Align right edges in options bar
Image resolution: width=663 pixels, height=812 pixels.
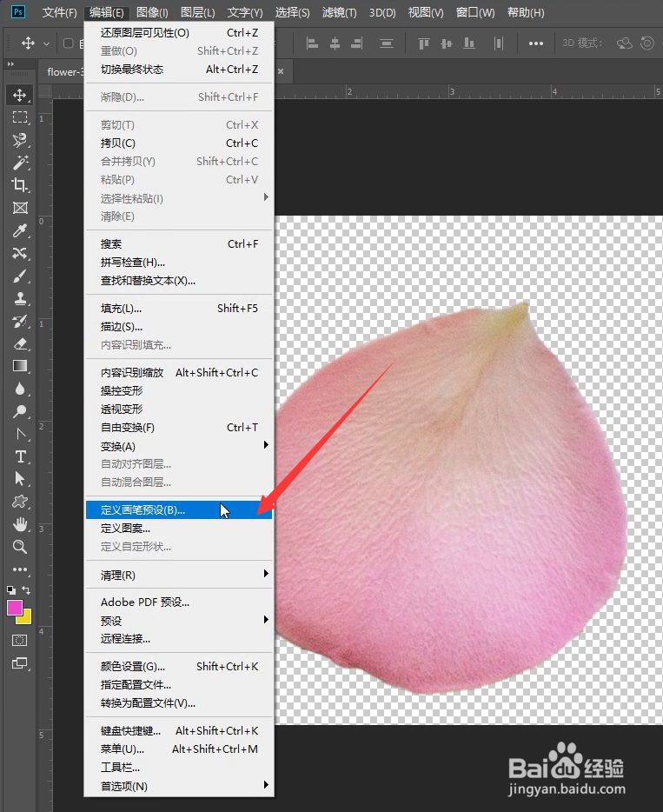(357, 43)
